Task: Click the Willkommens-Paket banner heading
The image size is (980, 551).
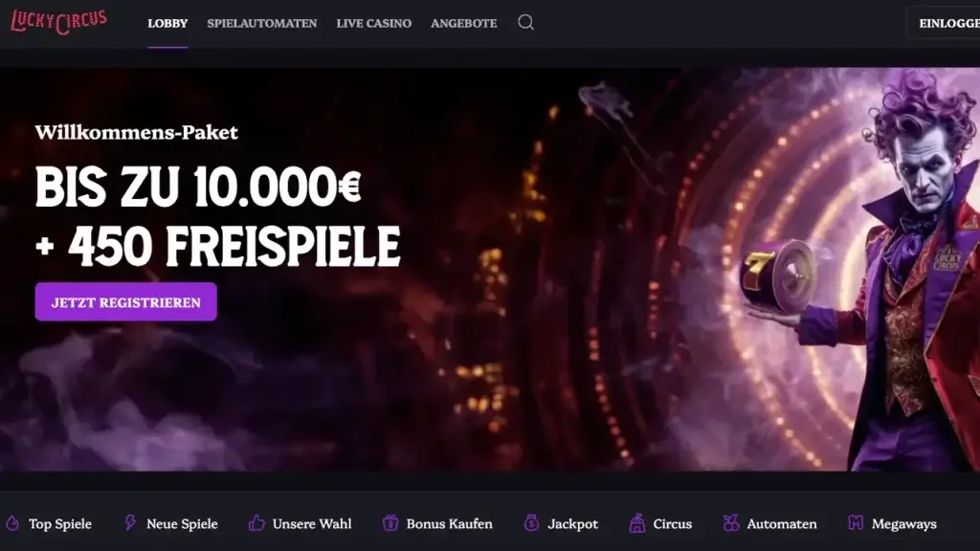Action: tap(136, 132)
